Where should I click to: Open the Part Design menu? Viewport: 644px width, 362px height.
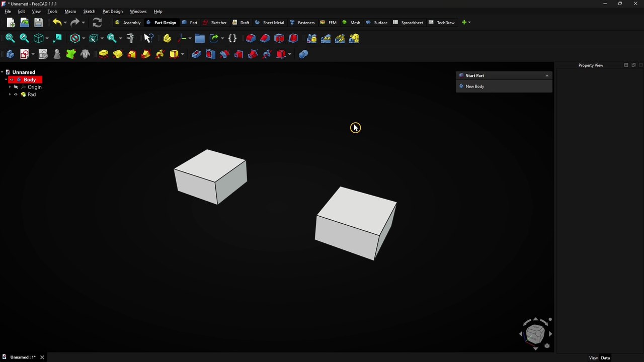(x=113, y=11)
